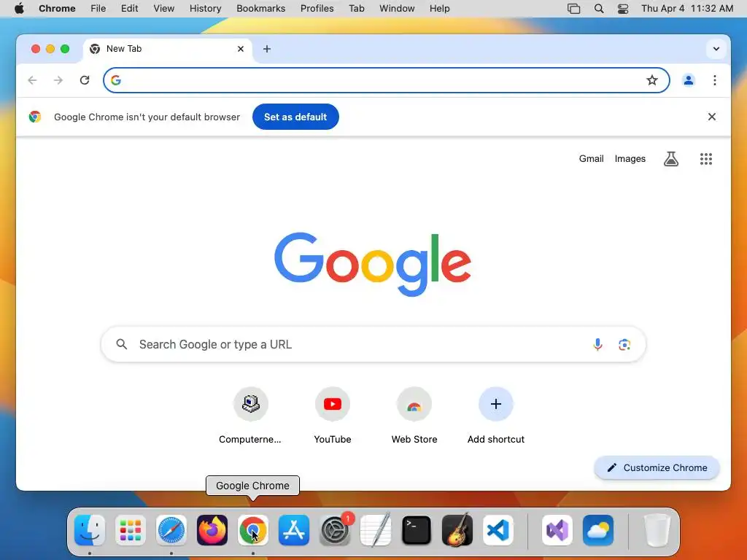The width and height of the screenshot is (747, 560).
Task: Open the Chrome application menu
Action: click(57, 9)
